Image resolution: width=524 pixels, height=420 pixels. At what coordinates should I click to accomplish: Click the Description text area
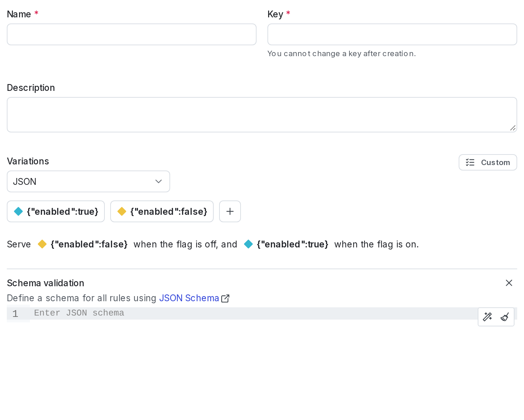pos(262,115)
